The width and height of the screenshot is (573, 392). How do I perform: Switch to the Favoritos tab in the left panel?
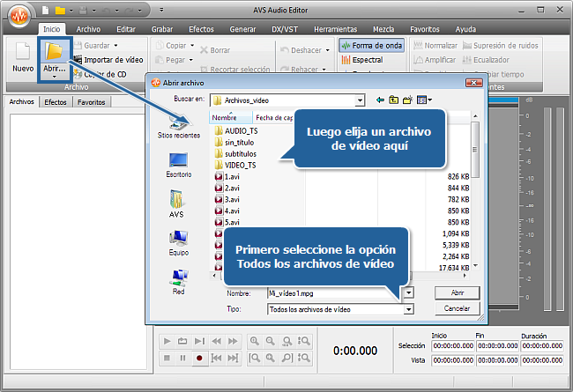(x=91, y=102)
